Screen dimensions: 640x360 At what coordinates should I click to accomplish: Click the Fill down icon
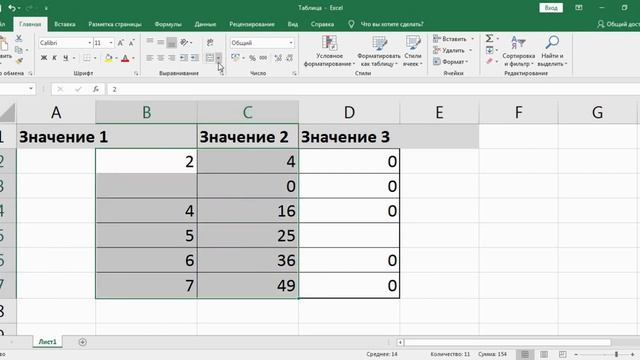(x=489, y=50)
